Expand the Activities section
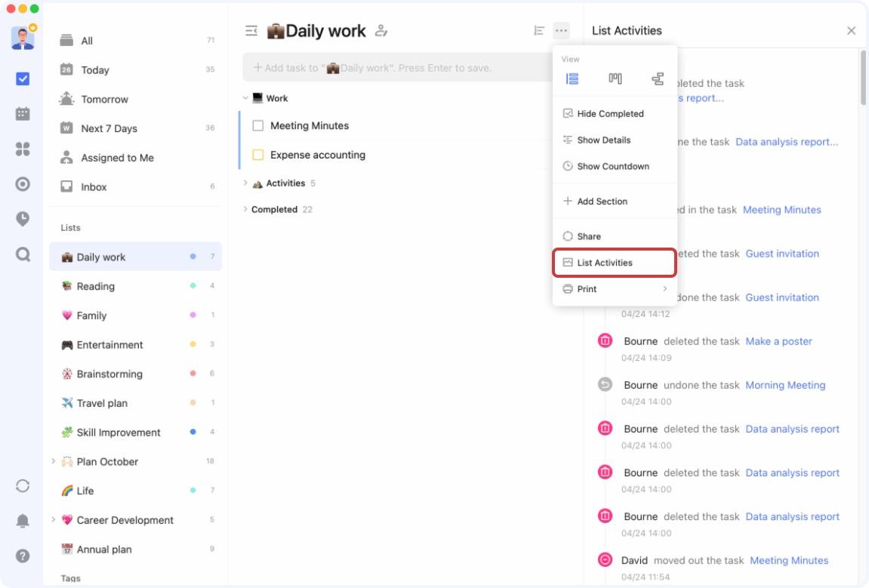Image resolution: width=869 pixels, height=588 pixels. tap(245, 183)
